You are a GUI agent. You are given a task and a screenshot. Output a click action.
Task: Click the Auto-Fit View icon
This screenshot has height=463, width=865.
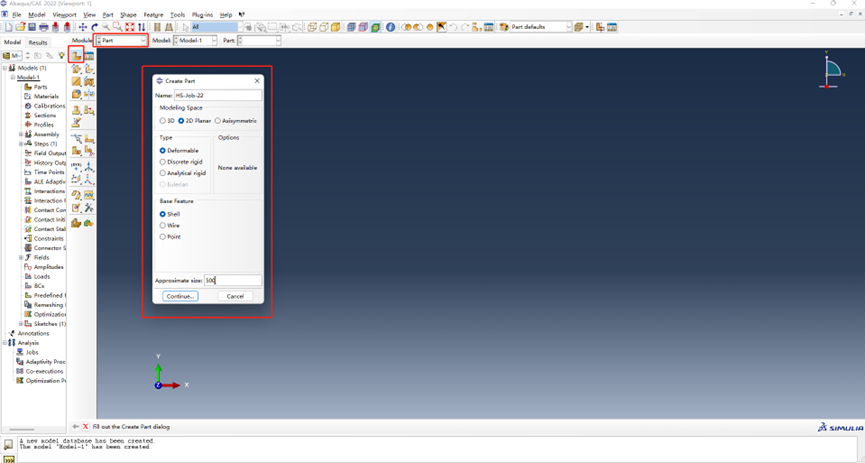[130, 27]
